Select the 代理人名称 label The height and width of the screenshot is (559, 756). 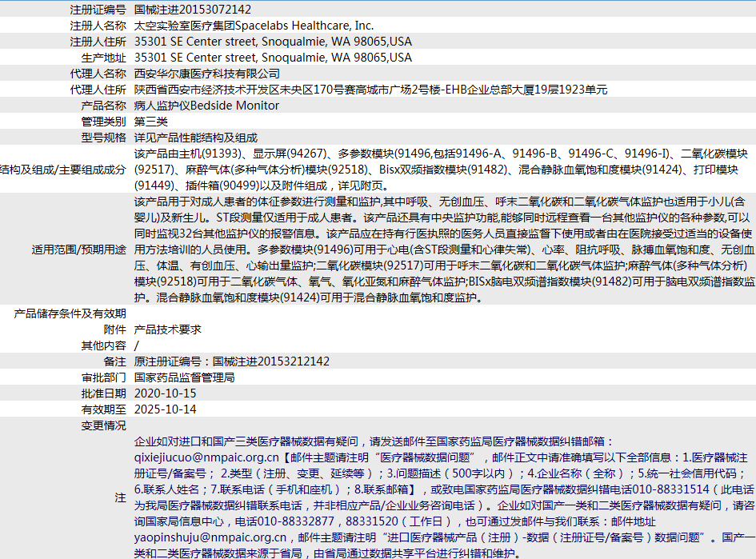98,74
